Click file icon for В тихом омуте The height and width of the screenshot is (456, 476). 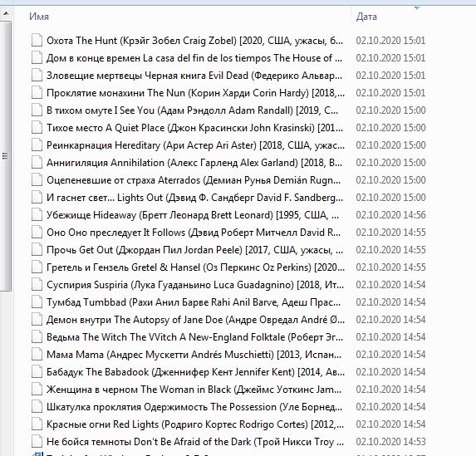(37, 110)
